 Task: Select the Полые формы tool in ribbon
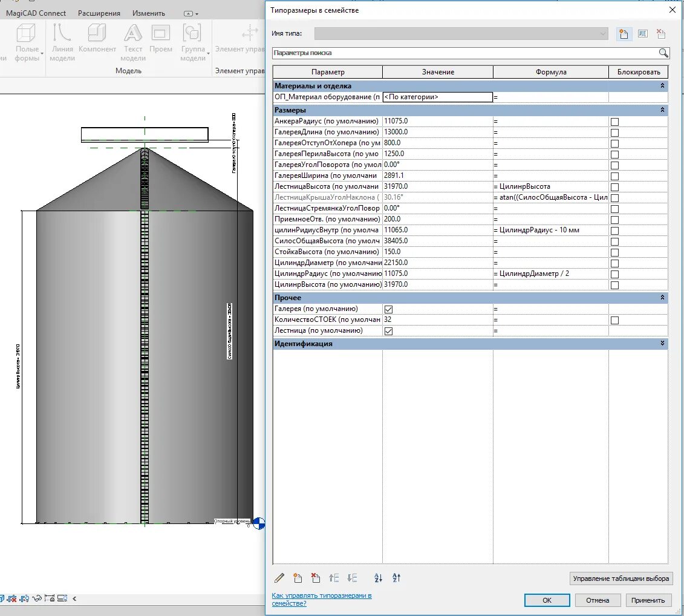click(x=27, y=42)
